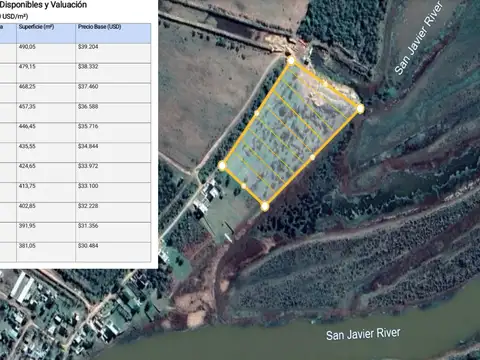The width and height of the screenshot is (480, 360).
Task: Select the surface value 413,75
Action: click(x=27, y=186)
